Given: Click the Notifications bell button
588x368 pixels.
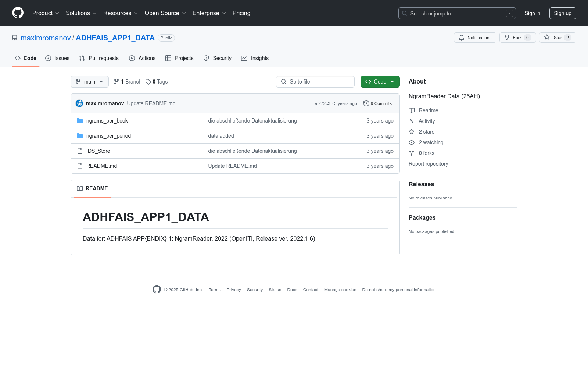Looking at the screenshot, I should coord(475,38).
